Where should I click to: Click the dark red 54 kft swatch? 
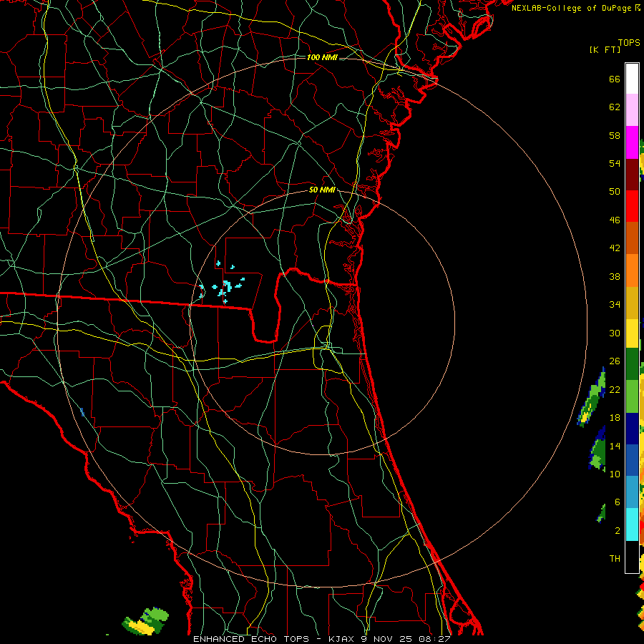point(632,174)
